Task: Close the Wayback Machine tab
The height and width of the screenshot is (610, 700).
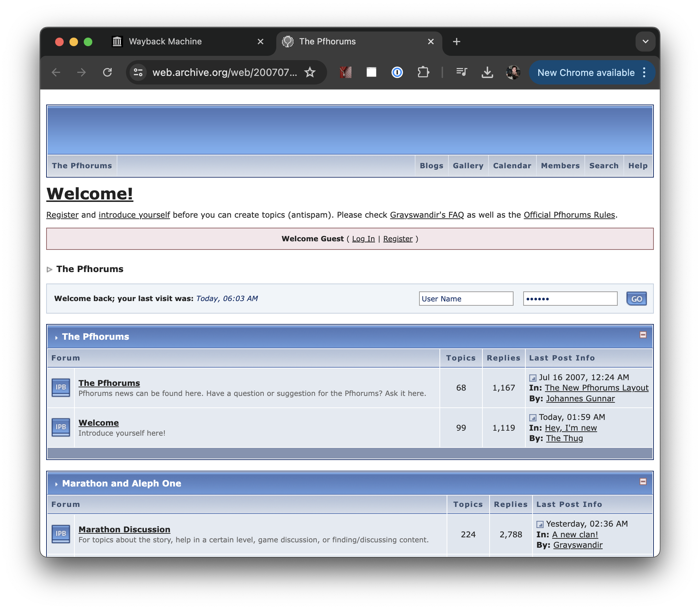Action: 261,42
